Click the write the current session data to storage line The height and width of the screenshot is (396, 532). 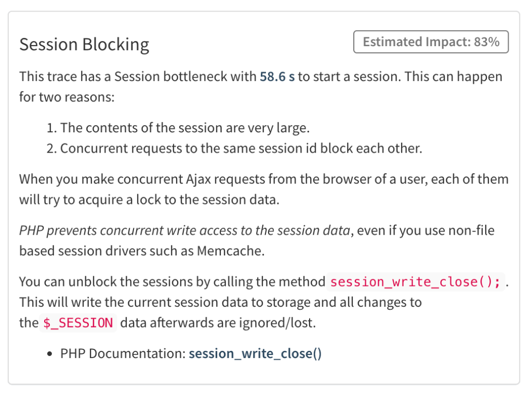220,303
